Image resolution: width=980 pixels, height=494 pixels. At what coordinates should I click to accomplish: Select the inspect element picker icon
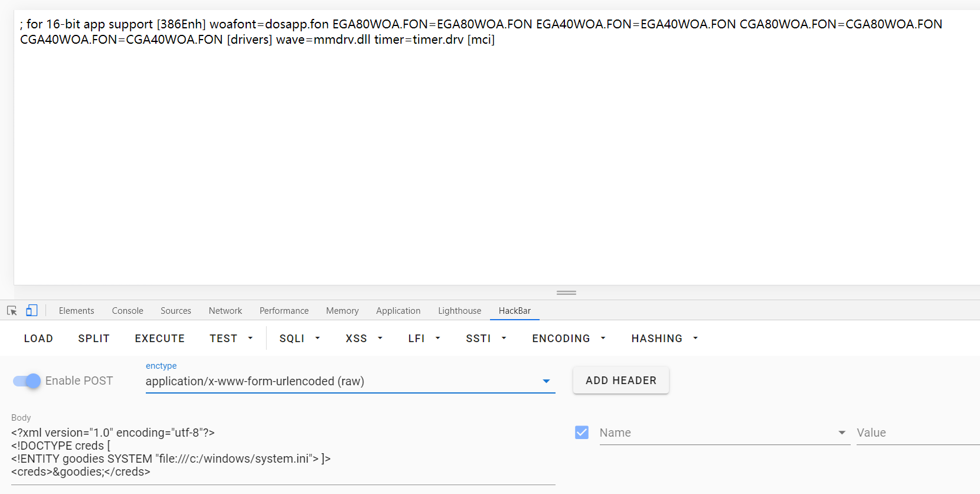12,311
